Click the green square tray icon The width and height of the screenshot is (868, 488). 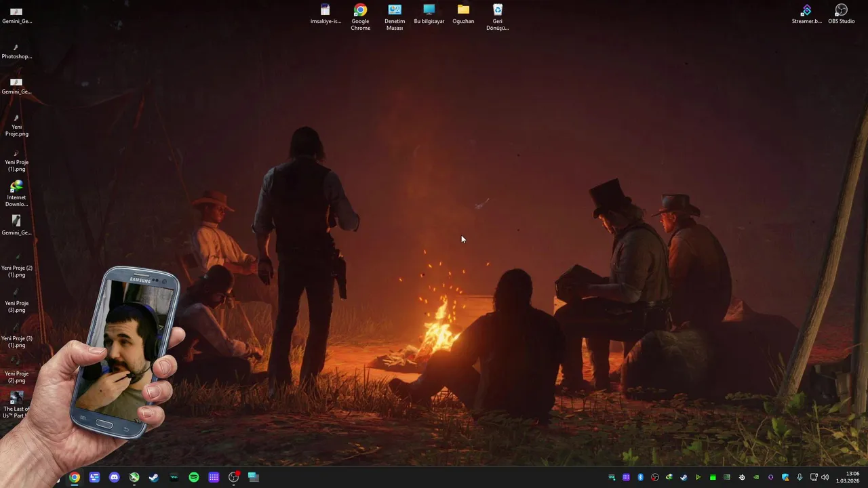(713, 477)
